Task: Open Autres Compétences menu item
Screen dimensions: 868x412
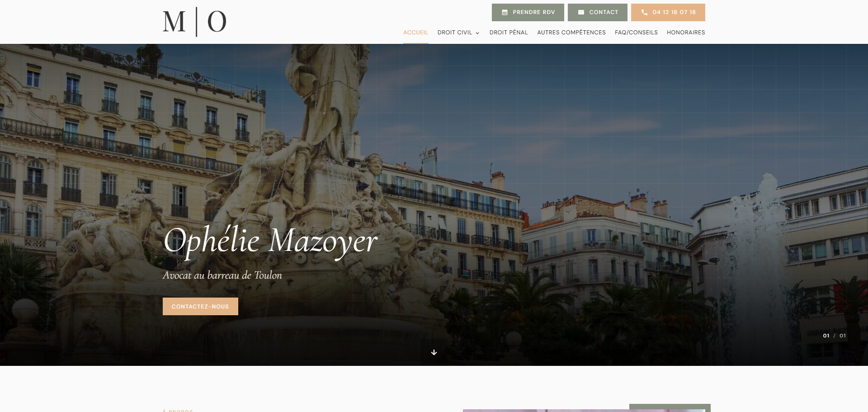Action: click(x=571, y=33)
